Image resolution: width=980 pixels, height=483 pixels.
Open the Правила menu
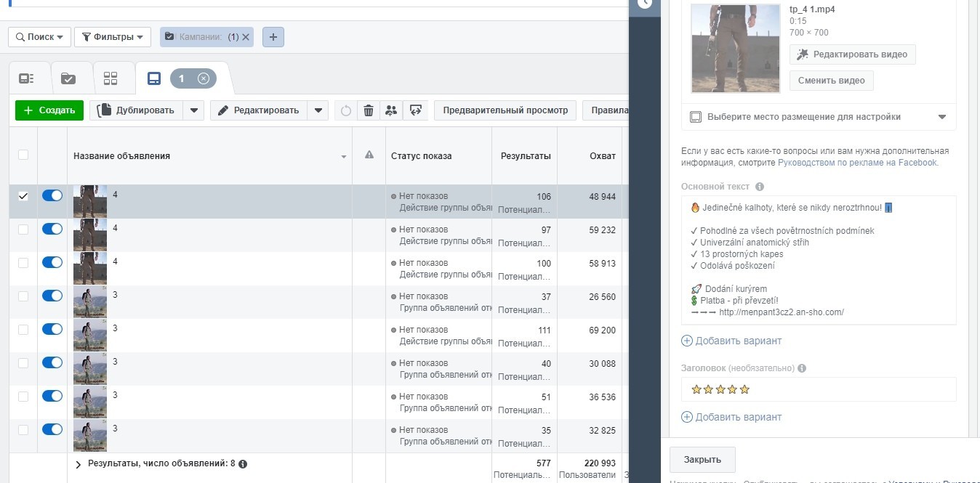coord(606,110)
